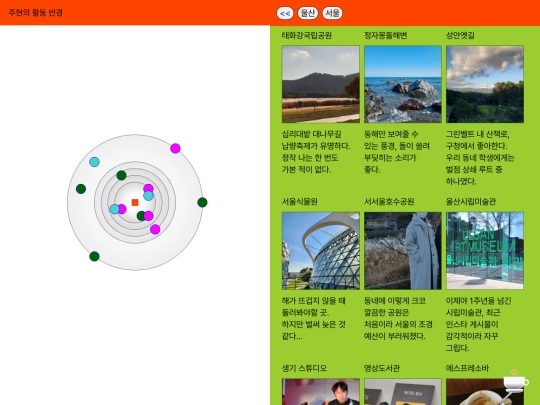Viewport: 540px width, 405px height.
Task: Open the 생기 스튜디오 photo
Action: pyautogui.click(x=321, y=392)
